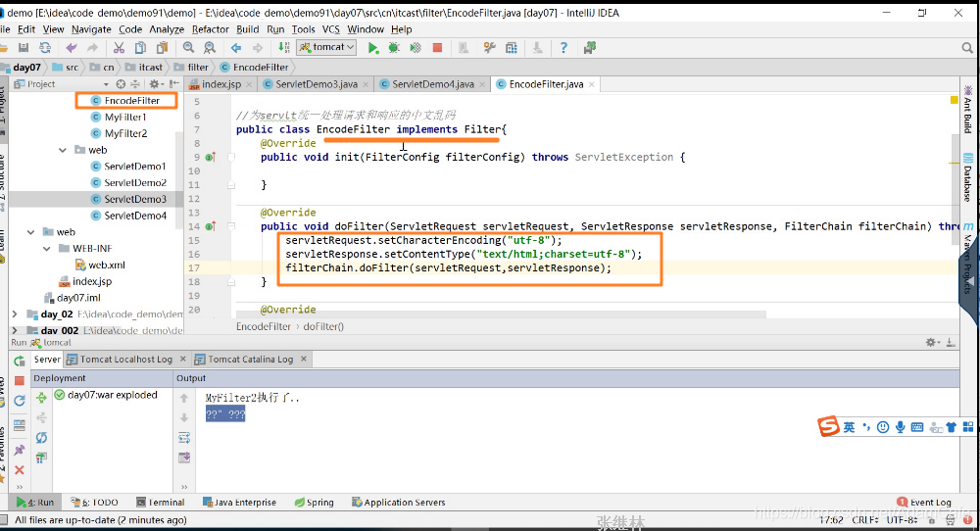Click the fold toggle on line 14

(x=231, y=226)
